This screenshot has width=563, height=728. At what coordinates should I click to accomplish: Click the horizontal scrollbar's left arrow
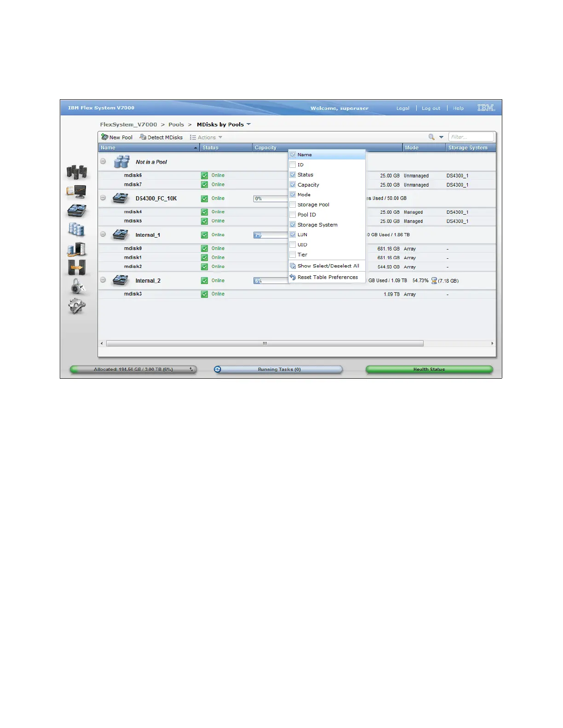(x=102, y=343)
